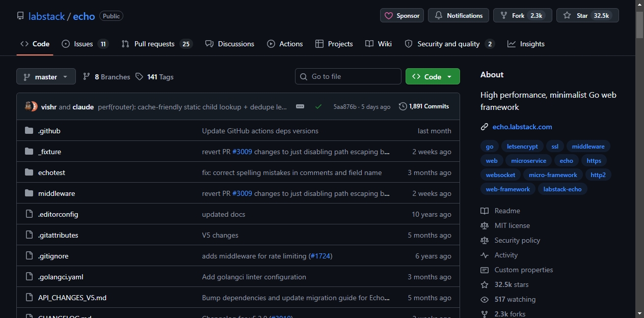Open the .github folder

tap(49, 131)
